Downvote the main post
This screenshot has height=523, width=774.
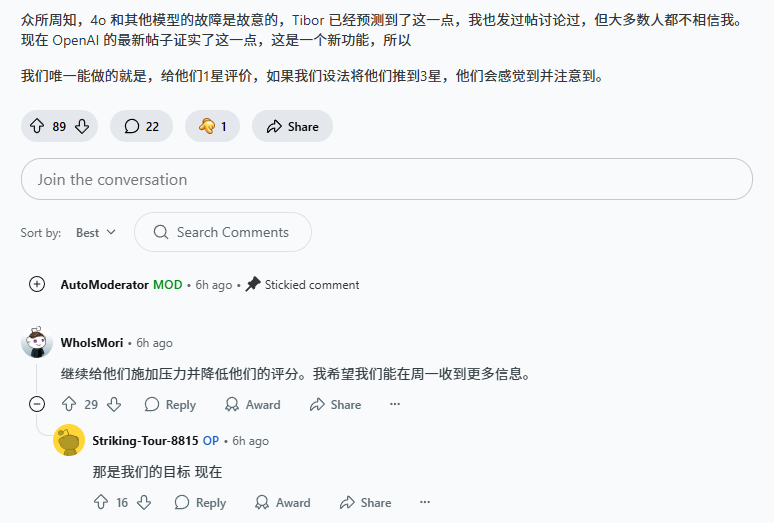(82, 126)
